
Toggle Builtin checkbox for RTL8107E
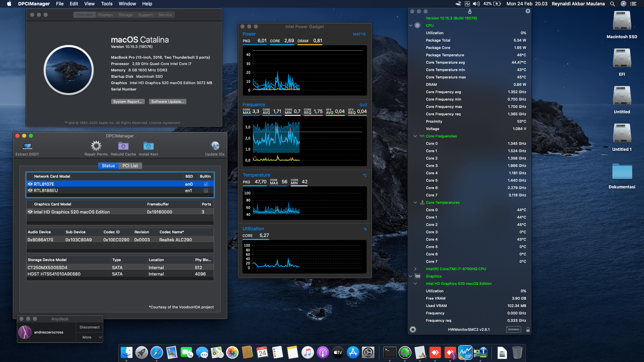[x=206, y=184]
